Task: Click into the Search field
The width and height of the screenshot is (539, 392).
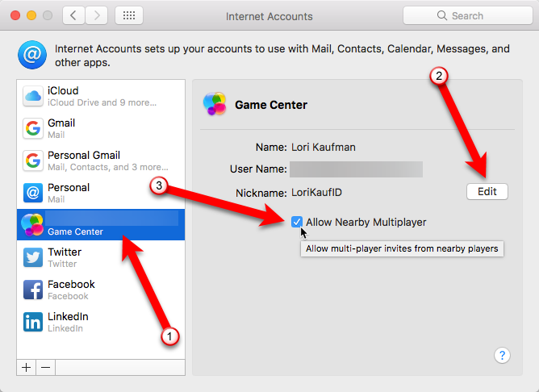Action: pyautogui.click(x=468, y=15)
